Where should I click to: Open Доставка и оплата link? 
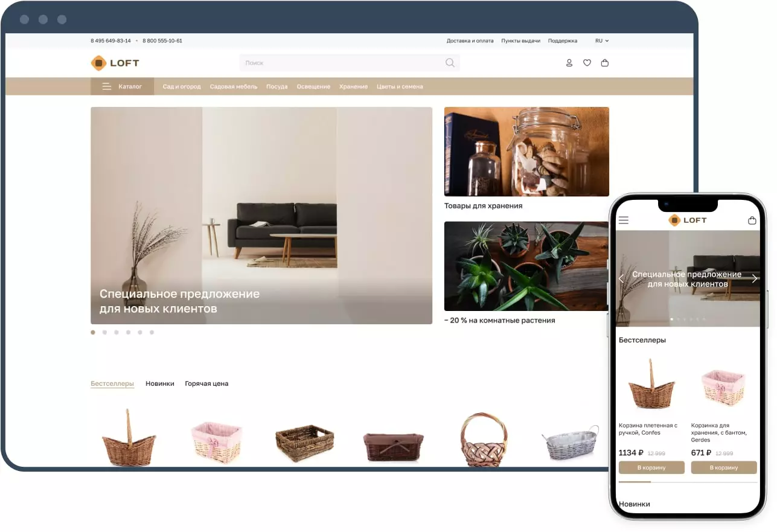(470, 41)
